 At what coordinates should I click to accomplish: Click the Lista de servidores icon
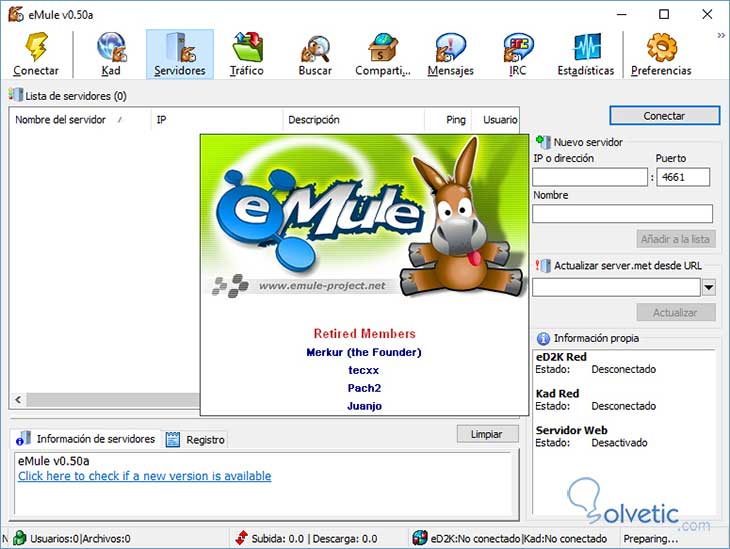click(15, 95)
